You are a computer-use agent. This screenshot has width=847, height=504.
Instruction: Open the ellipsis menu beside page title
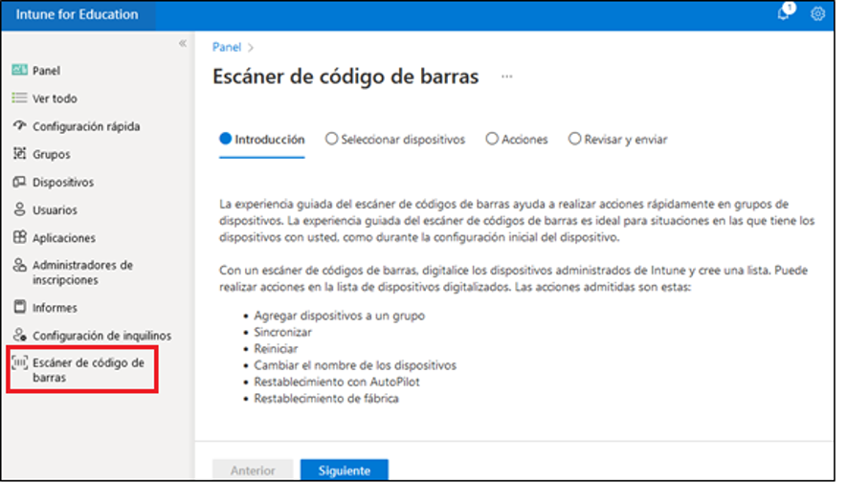[x=507, y=77]
